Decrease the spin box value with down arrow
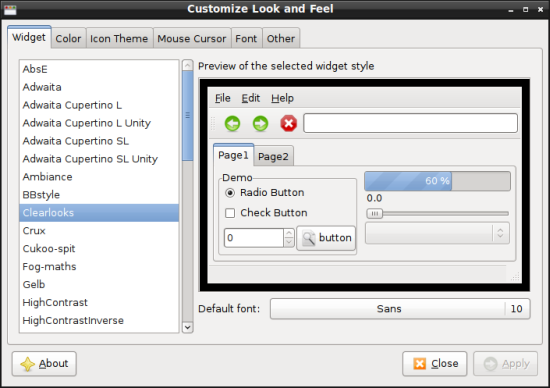Screen dimensions: 550x388 [289, 242]
